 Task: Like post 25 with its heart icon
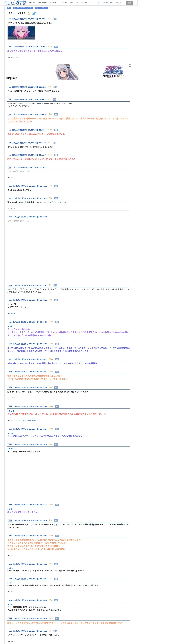coord(50,536)
